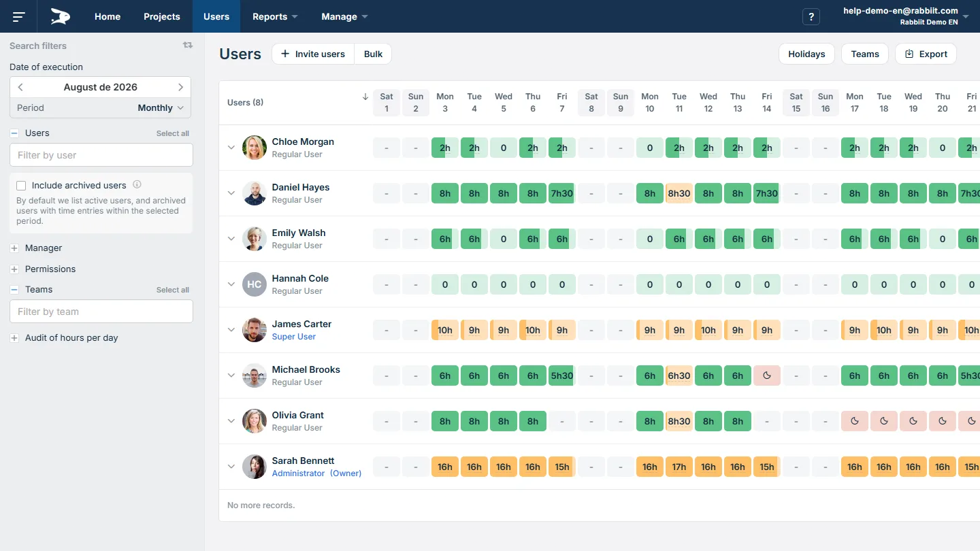This screenshot has width=980, height=551.
Task: Click Chloe Morgan's avatar
Action: pyautogui.click(x=255, y=148)
